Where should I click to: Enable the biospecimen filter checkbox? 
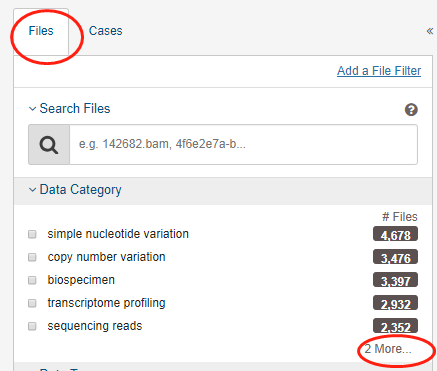coord(32,280)
